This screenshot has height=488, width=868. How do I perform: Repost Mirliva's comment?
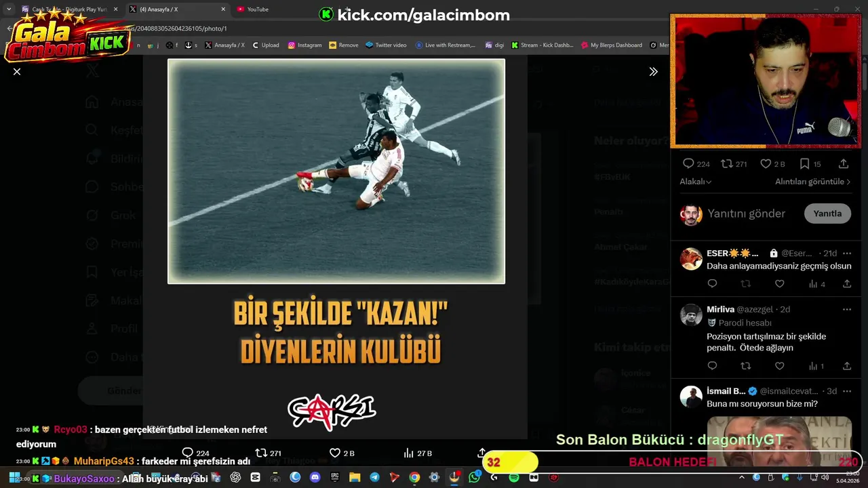746,366
